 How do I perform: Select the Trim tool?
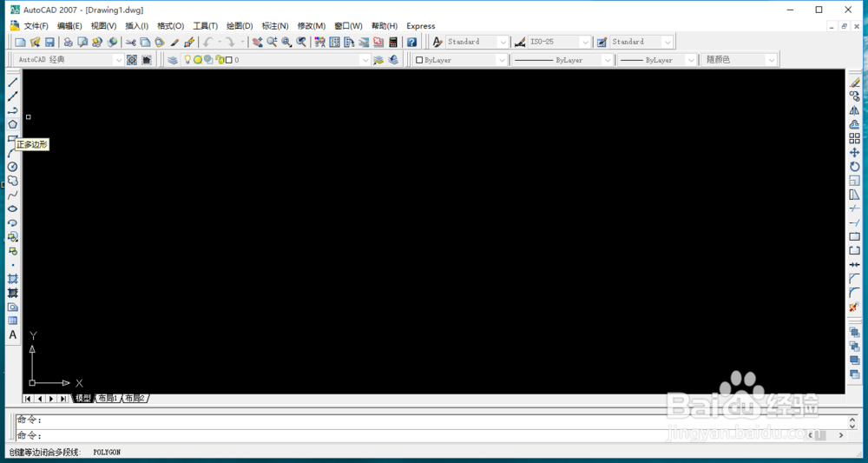(x=855, y=208)
